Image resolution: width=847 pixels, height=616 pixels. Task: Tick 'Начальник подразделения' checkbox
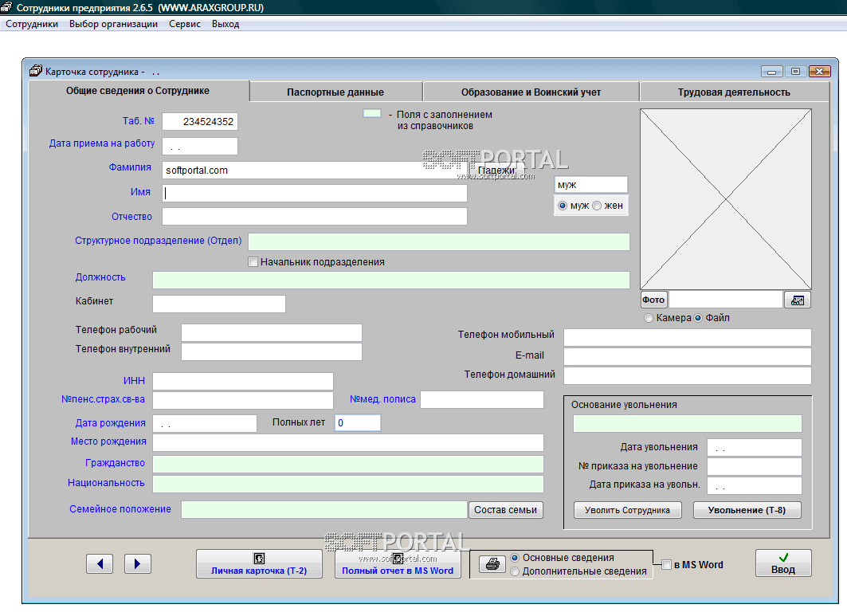coord(253,262)
